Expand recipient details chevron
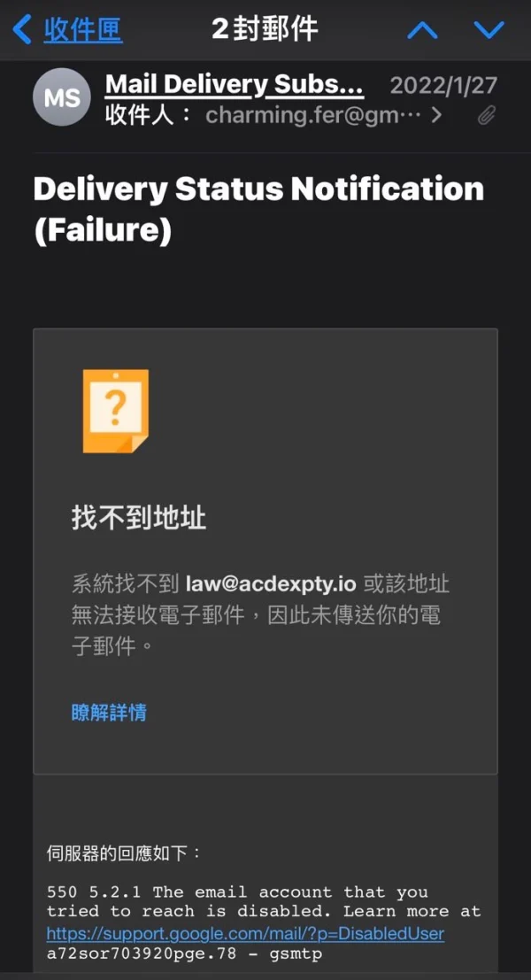The image size is (531, 980). click(x=436, y=115)
